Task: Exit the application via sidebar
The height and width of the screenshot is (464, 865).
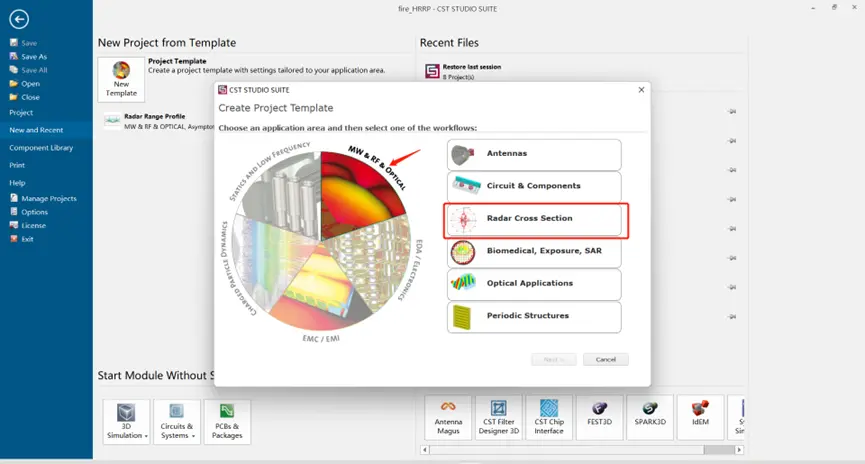Action: point(22,239)
